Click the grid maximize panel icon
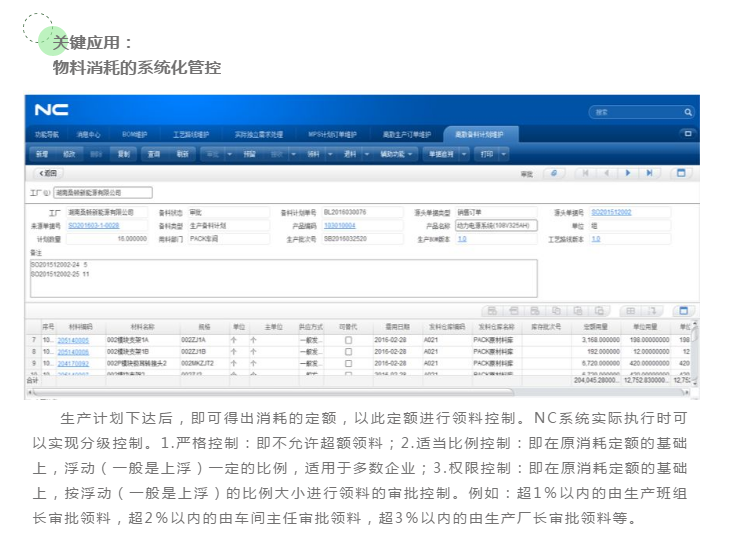Image resolution: width=730 pixels, height=538 pixels. pos(683,310)
